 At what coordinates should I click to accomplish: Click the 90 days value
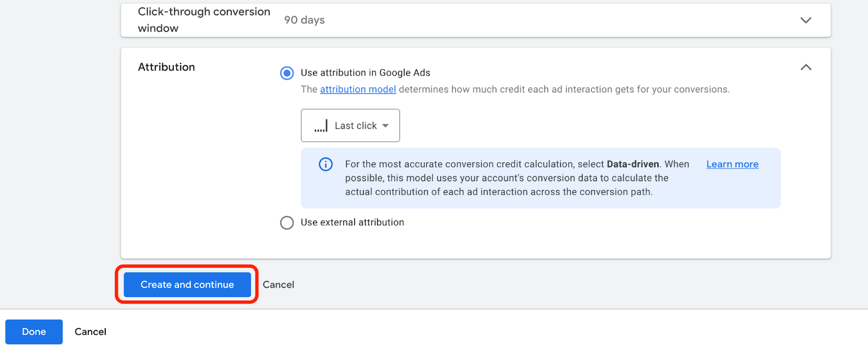304,20
